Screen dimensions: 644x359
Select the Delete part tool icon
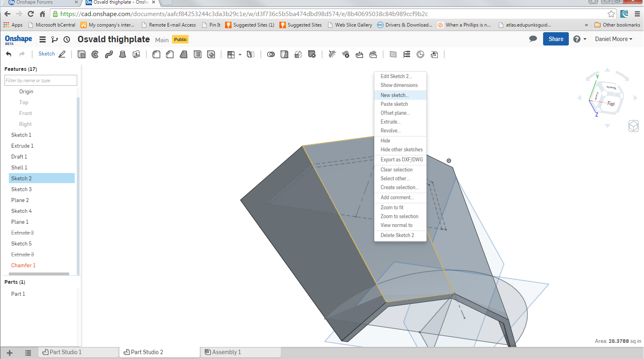point(312,54)
